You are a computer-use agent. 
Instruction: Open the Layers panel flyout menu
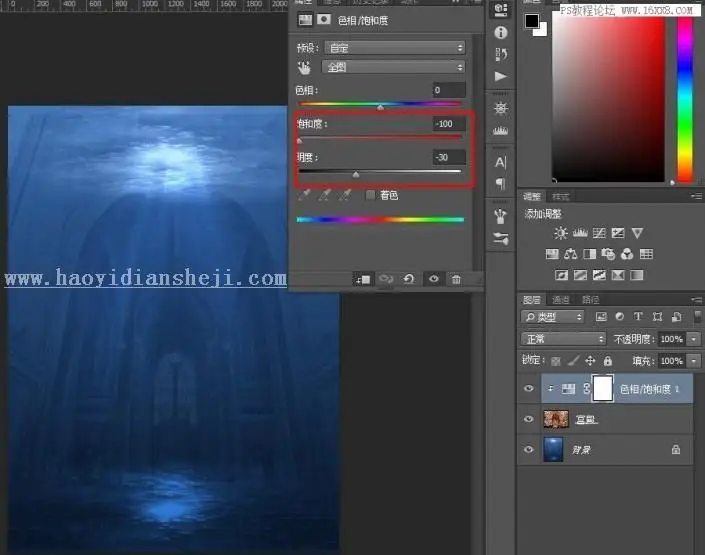pyautogui.click(x=696, y=300)
